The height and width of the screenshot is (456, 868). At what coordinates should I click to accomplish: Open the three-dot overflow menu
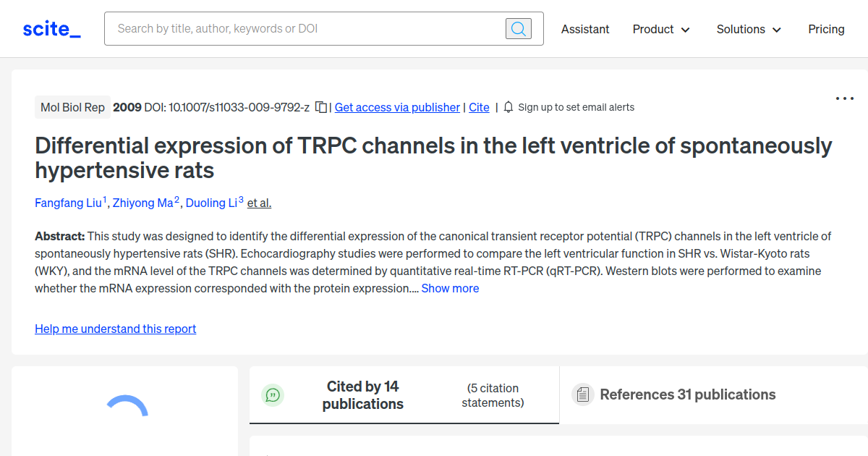[844, 98]
